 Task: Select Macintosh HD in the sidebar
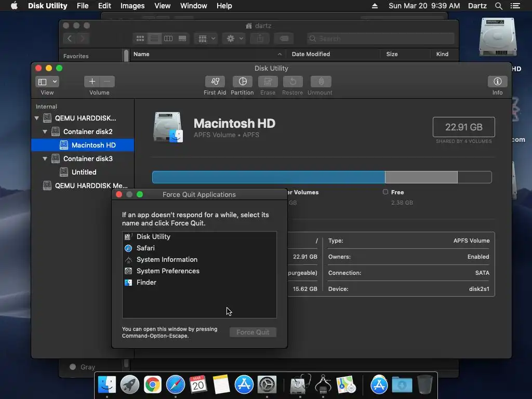coord(83,145)
